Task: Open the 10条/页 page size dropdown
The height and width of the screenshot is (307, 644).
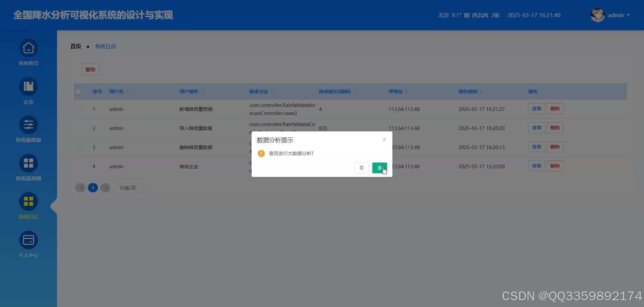Action: point(130,188)
